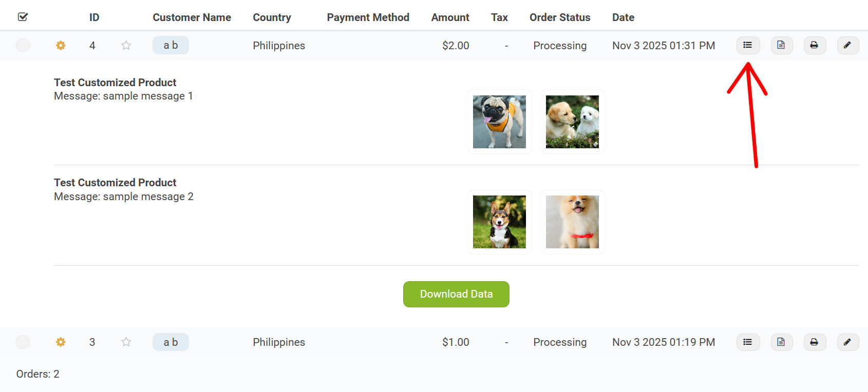Open the invoice document icon for order 4
This screenshot has height=392, width=868.
pos(781,45)
